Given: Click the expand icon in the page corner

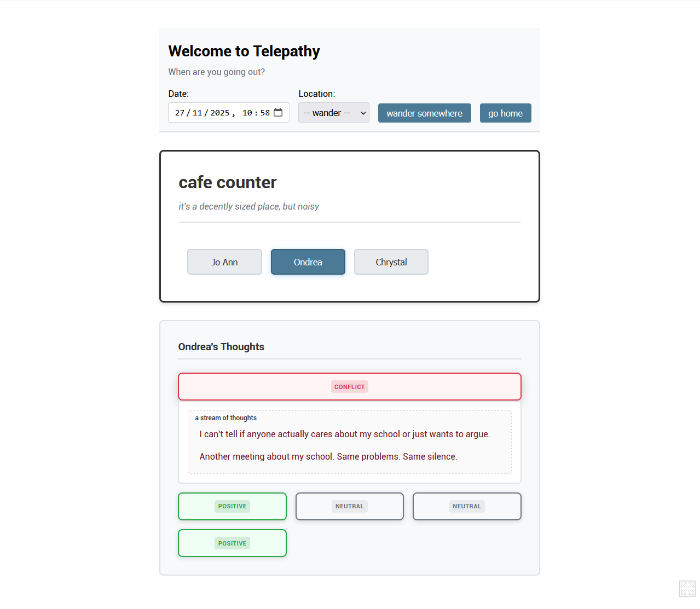Looking at the screenshot, I should pyautogui.click(x=687, y=589).
